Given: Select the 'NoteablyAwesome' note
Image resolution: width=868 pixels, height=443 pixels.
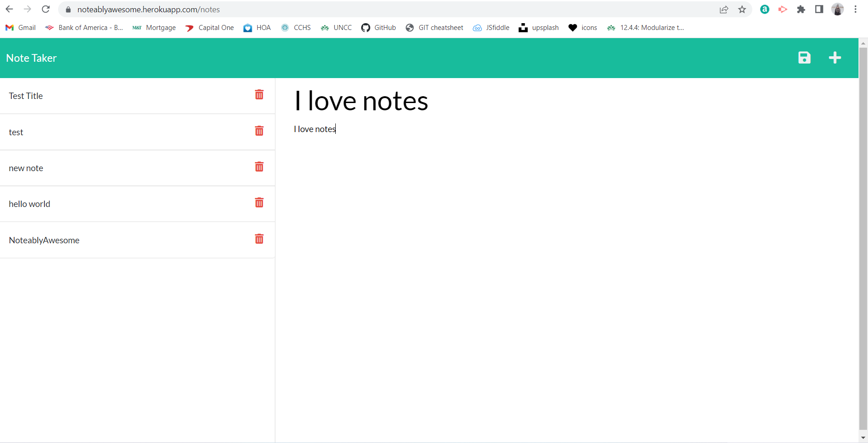Looking at the screenshot, I should pyautogui.click(x=137, y=240).
